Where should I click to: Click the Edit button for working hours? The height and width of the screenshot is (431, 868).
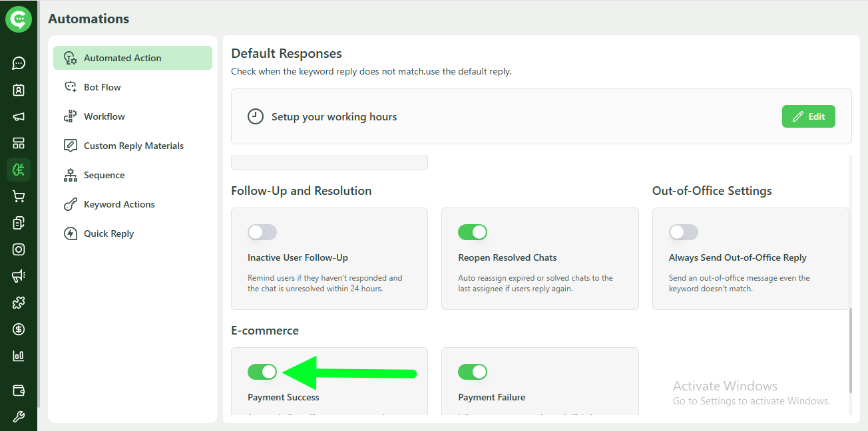coord(808,116)
